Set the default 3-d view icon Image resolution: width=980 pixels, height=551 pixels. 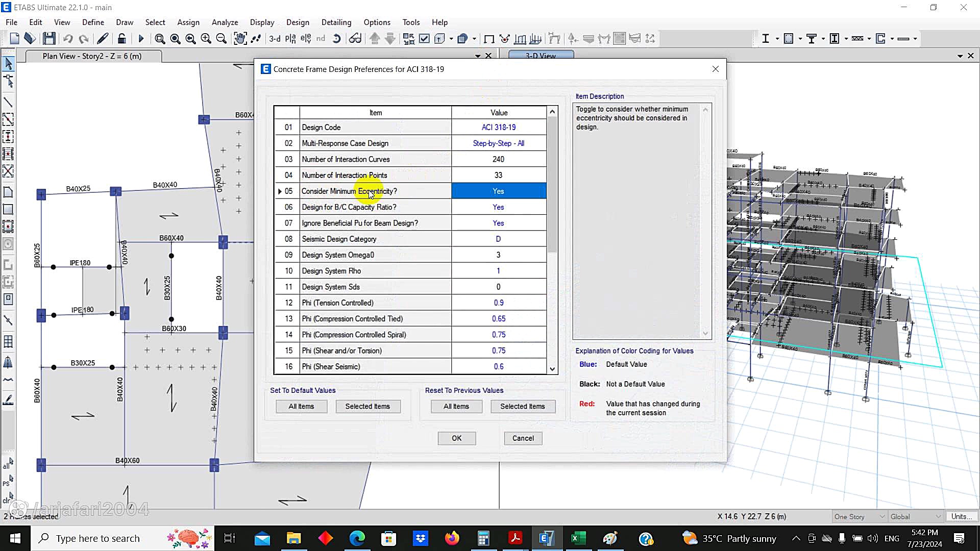click(275, 39)
